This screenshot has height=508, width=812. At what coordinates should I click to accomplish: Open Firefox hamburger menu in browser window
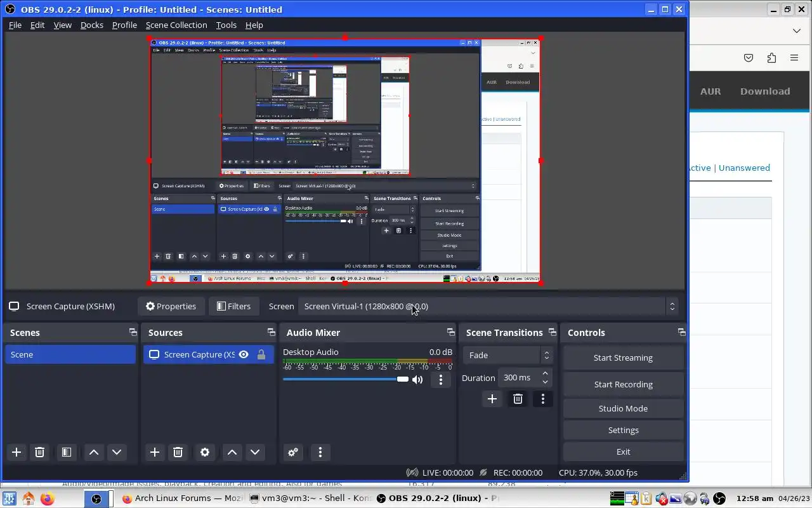click(x=794, y=58)
